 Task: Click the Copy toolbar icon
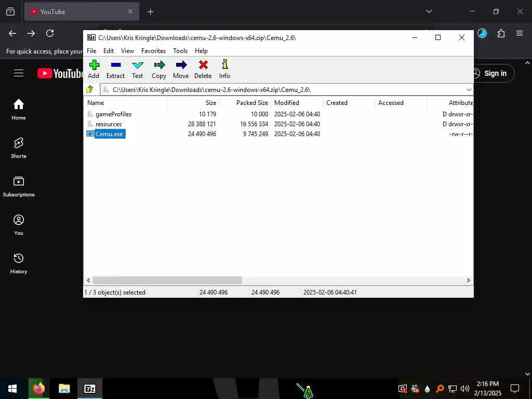(x=159, y=69)
